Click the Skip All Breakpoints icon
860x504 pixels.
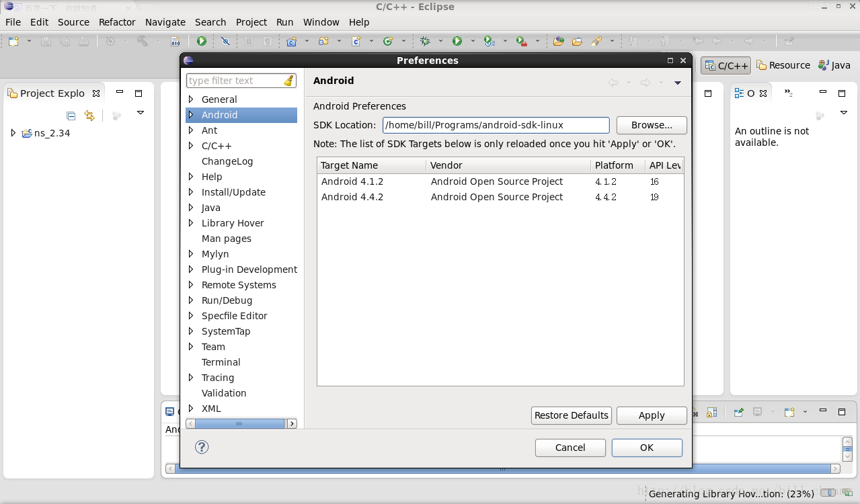[225, 42]
